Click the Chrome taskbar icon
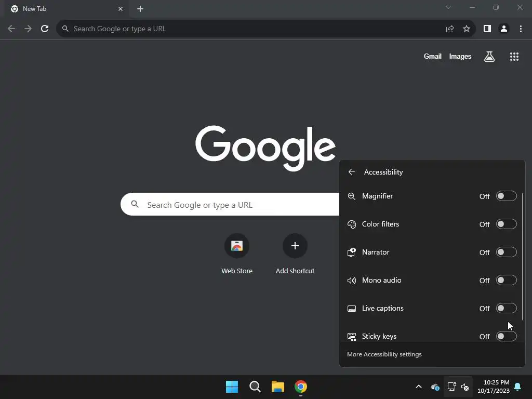The image size is (532, 399). pos(301,387)
